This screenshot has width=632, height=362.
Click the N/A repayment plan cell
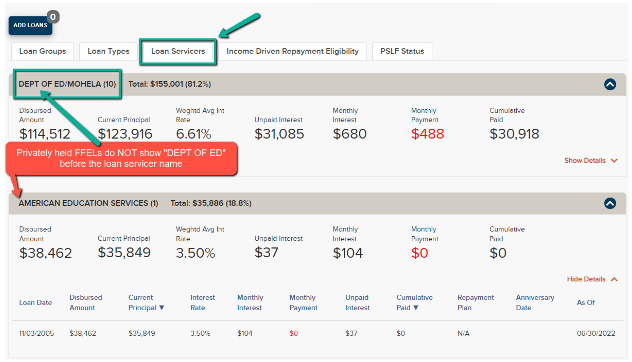click(463, 333)
